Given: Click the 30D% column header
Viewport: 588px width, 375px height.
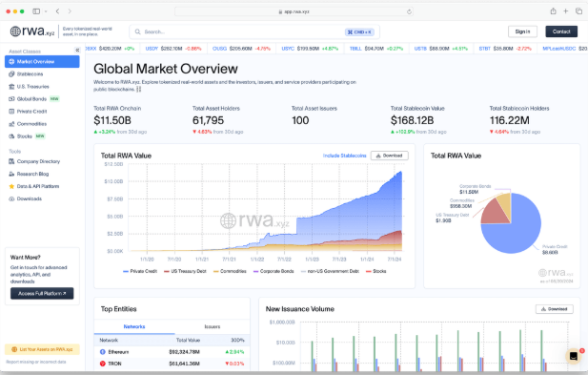Looking at the screenshot, I should pos(237,340).
